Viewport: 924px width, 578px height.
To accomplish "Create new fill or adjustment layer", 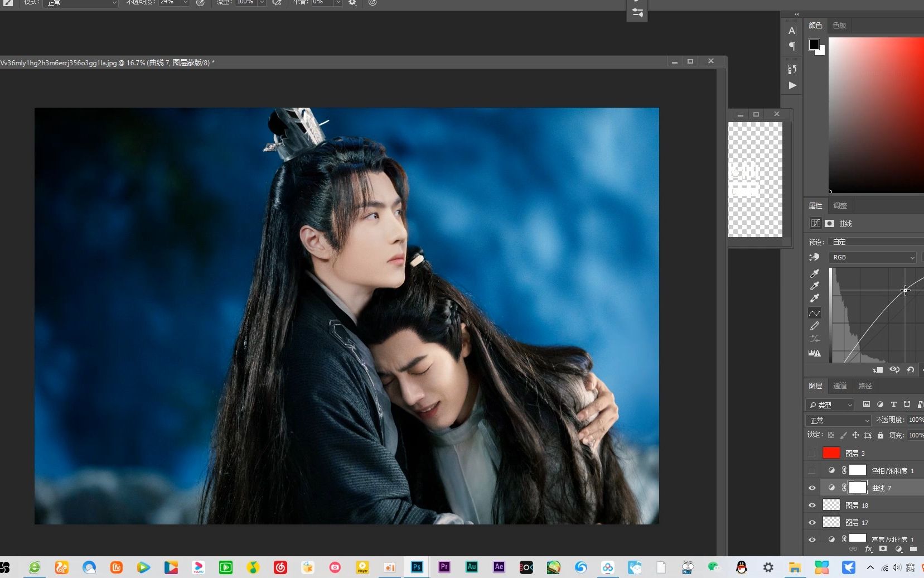I will coord(898,549).
